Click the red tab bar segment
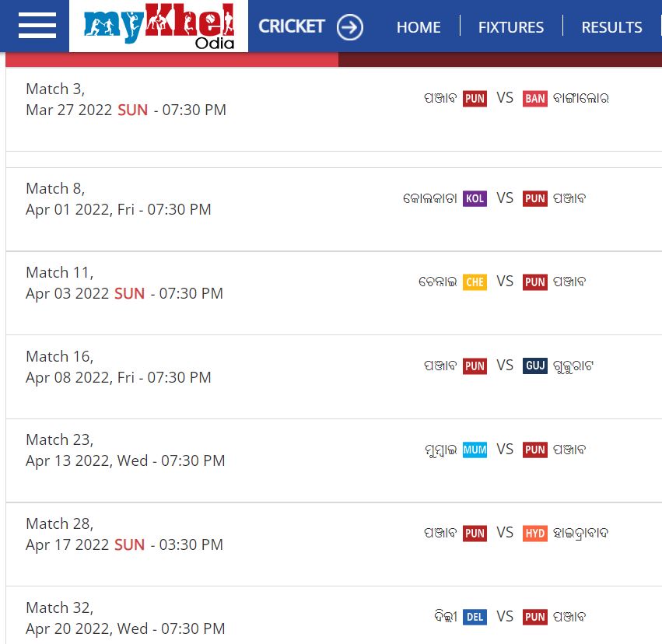Viewport: 662px width, 644px height. 171,59
